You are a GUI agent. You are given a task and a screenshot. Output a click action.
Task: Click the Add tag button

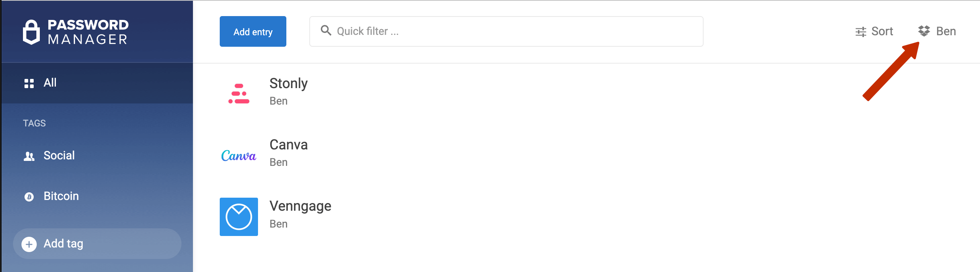click(97, 244)
